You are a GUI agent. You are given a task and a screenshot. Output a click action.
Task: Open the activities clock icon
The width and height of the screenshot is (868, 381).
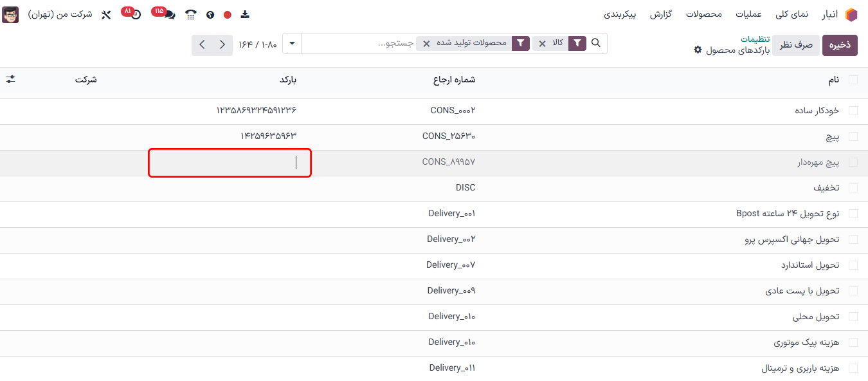pos(135,14)
